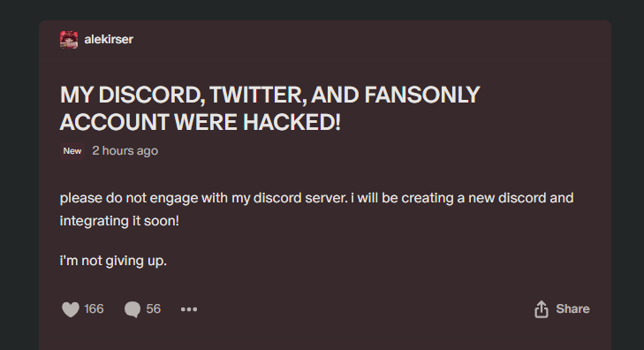Click the discord server warning paragraph
Image resolution: width=644 pixels, height=350 pixels.
316,209
